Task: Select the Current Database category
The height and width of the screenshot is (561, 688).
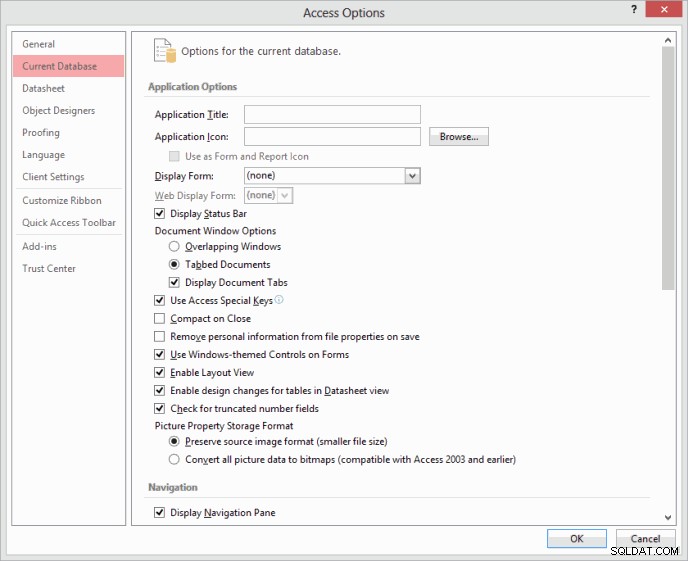Action: point(68,66)
